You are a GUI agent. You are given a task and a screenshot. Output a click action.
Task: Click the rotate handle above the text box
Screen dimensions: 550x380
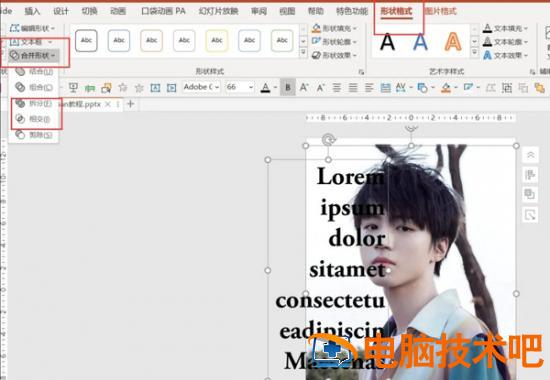[329, 140]
